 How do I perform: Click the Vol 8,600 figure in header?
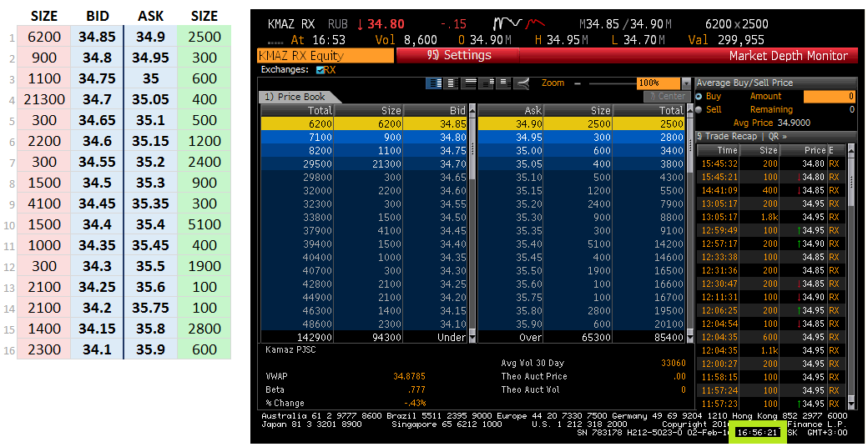pyautogui.click(x=406, y=40)
